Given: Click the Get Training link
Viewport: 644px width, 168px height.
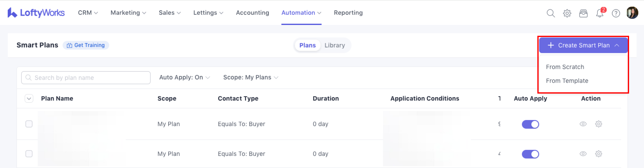Looking at the screenshot, I should click(x=86, y=45).
